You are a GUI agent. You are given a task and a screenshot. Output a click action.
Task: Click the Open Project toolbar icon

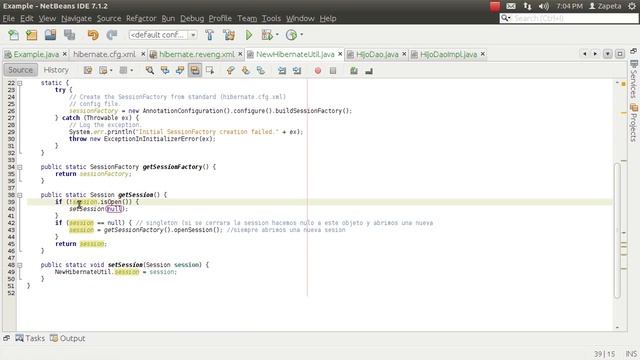(50, 35)
